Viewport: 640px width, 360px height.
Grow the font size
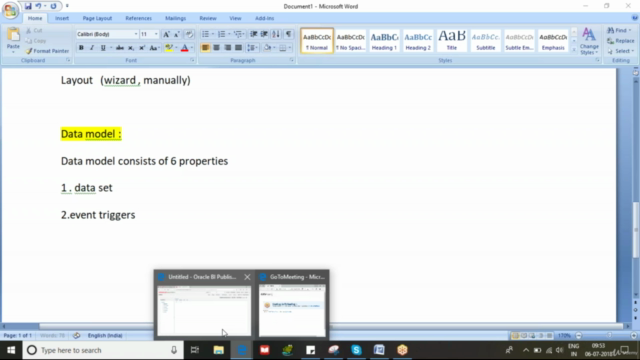coord(166,34)
